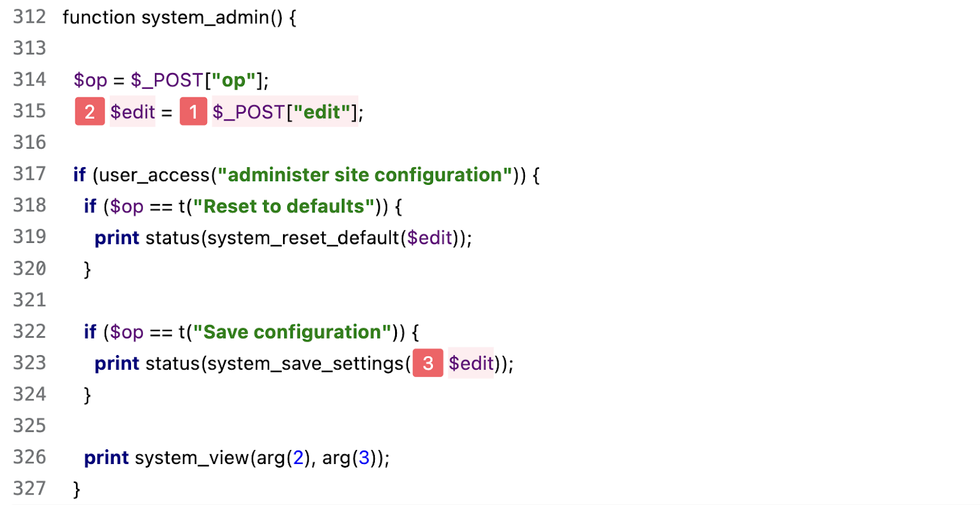Select line number 319
The width and height of the screenshot is (980, 505).
29,237
